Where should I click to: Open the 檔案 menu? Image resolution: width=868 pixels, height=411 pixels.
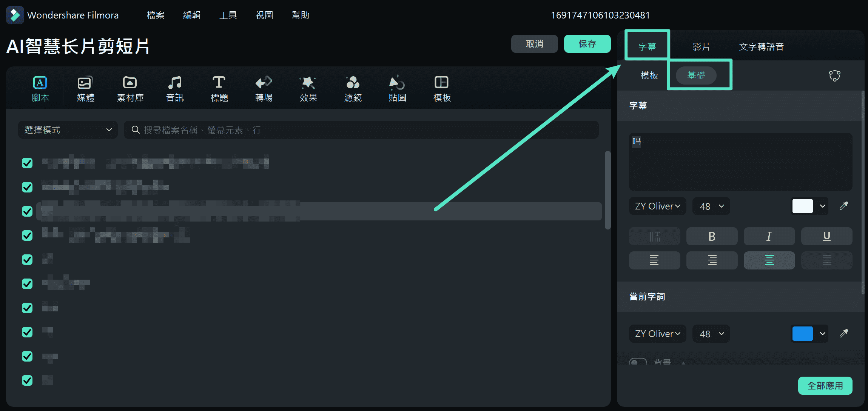click(x=156, y=15)
